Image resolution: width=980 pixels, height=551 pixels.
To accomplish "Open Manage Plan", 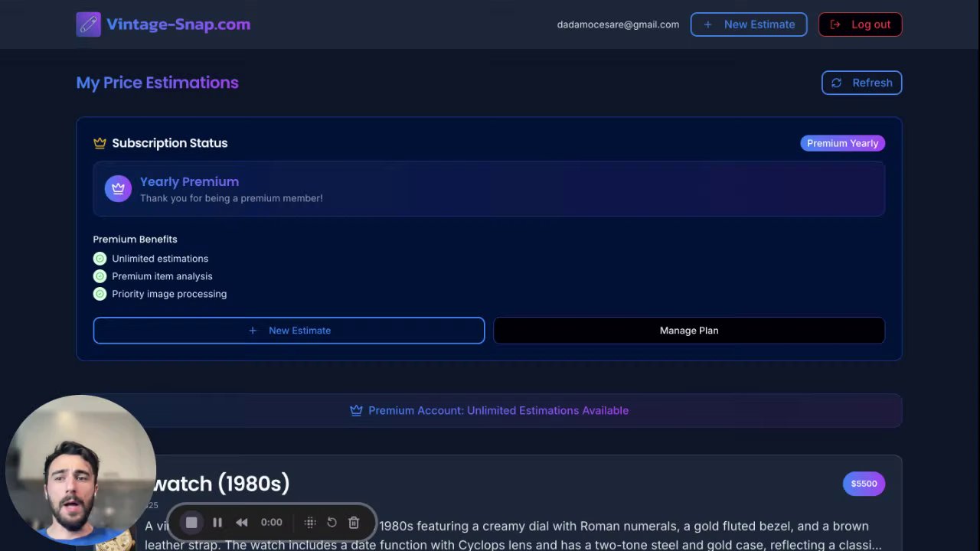I will pyautogui.click(x=689, y=331).
